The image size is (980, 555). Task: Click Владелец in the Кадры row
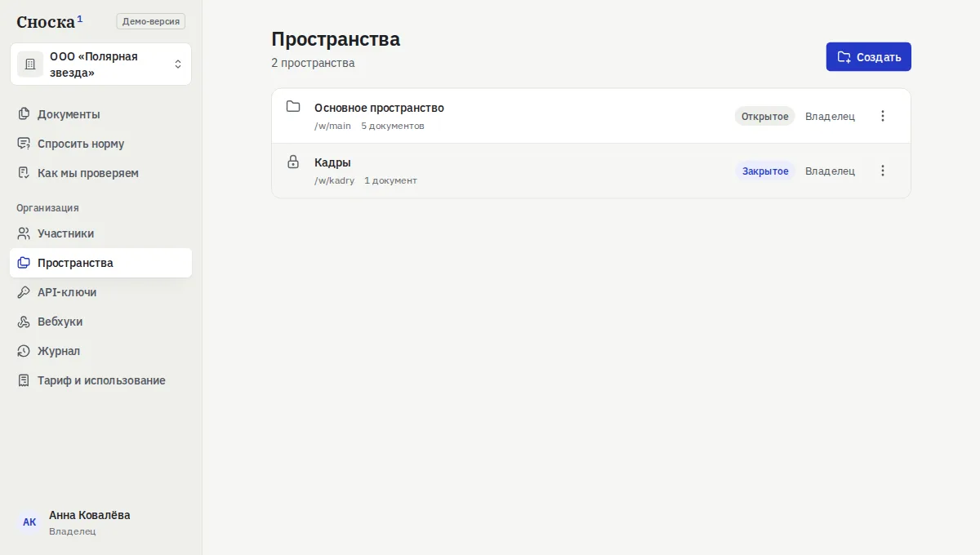[x=830, y=171]
